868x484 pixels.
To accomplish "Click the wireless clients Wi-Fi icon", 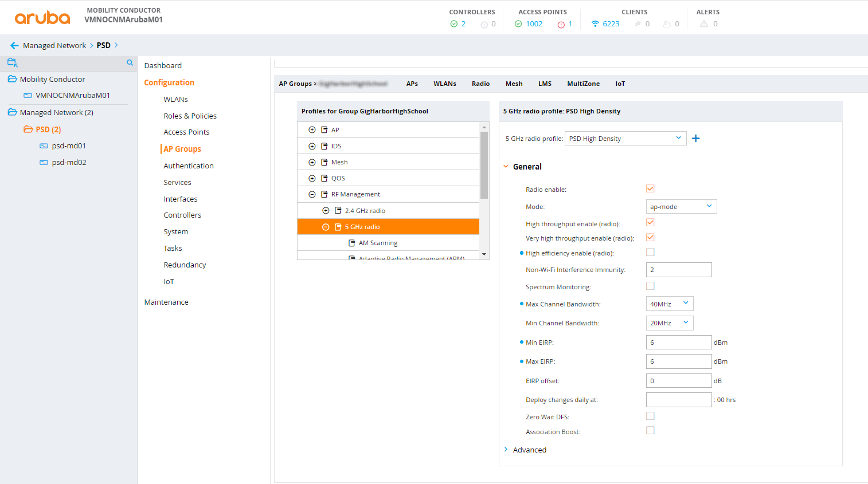I will tap(595, 24).
